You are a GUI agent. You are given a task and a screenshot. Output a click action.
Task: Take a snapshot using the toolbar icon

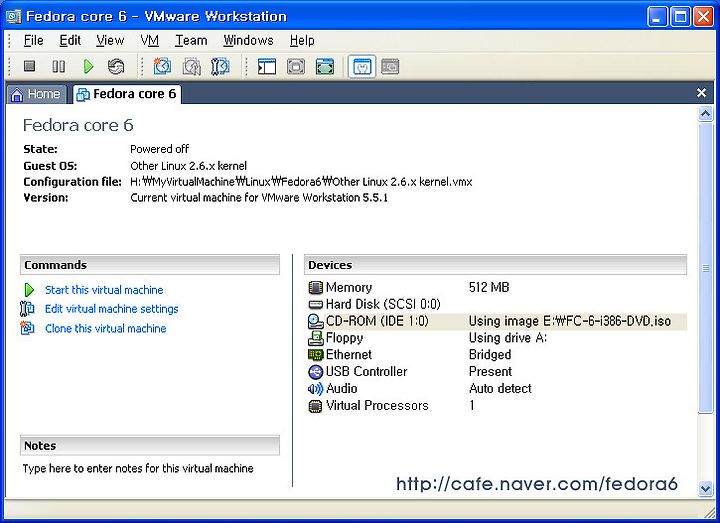pos(162,67)
